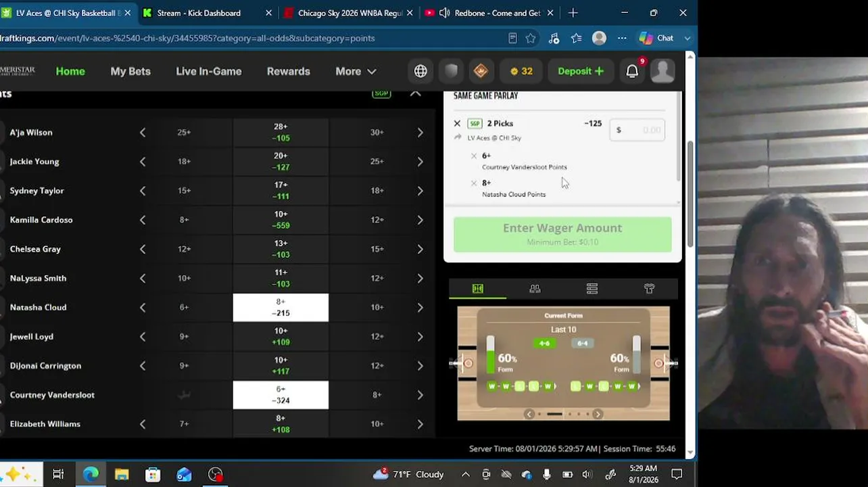The image size is (868, 487).
Task: Select Jackie Young 20+ points at -127
Action: (281, 162)
